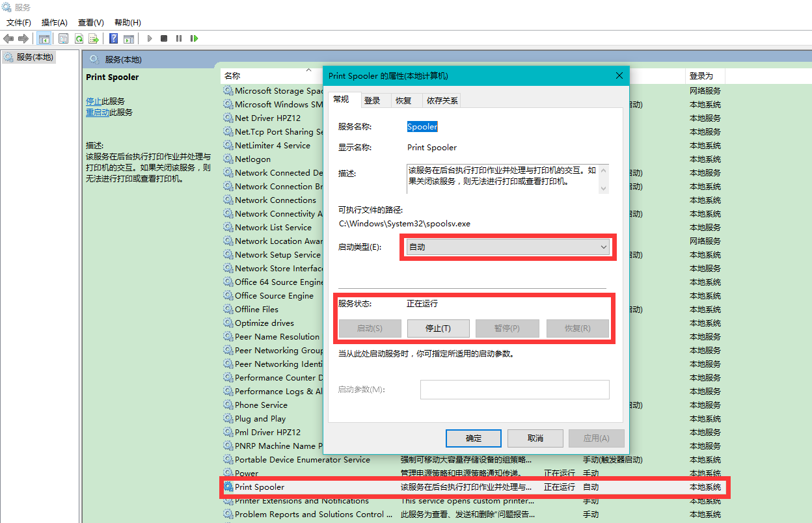Close the Print Spooler properties dialog
Image resolution: width=812 pixels, height=523 pixels.
(x=619, y=75)
